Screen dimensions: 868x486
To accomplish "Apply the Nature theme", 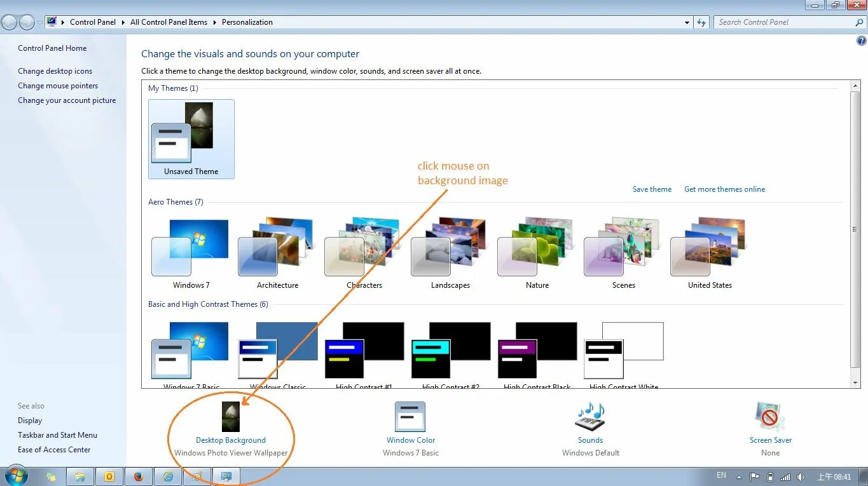I will pyautogui.click(x=537, y=253).
